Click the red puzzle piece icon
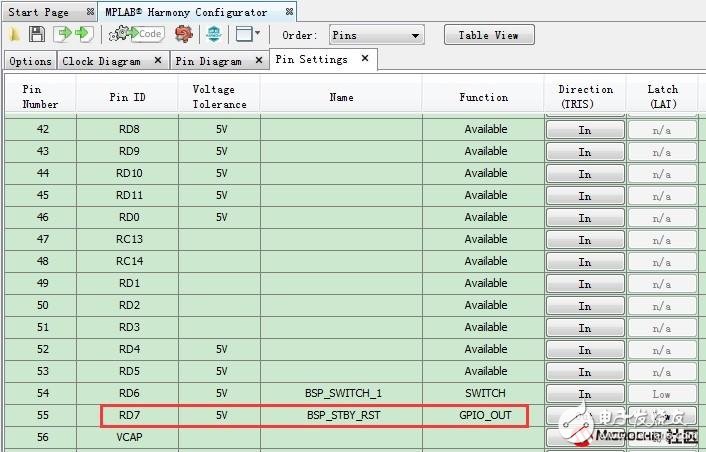Image resolution: width=706 pixels, height=452 pixels. (183, 34)
